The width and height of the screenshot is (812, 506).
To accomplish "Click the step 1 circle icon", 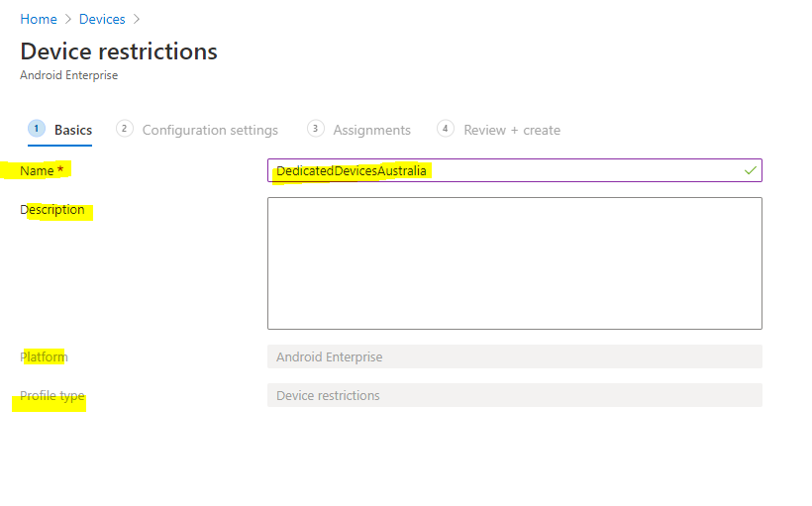I will coord(37,129).
